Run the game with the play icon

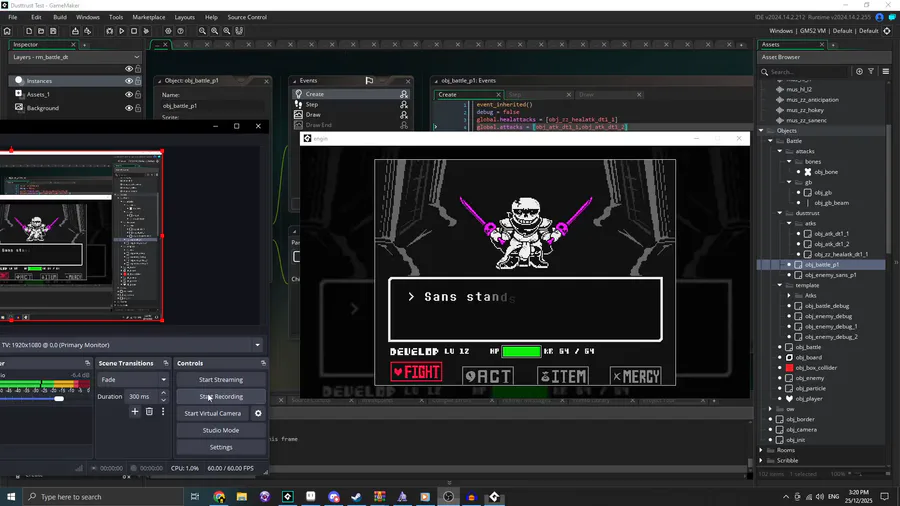pyautogui.click(x=122, y=31)
